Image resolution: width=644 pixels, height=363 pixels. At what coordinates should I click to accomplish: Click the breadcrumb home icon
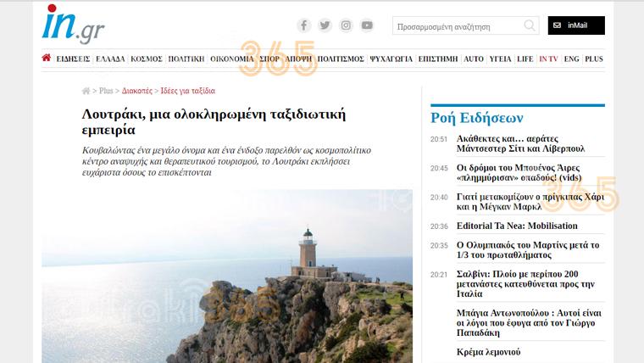(x=86, y=91)
